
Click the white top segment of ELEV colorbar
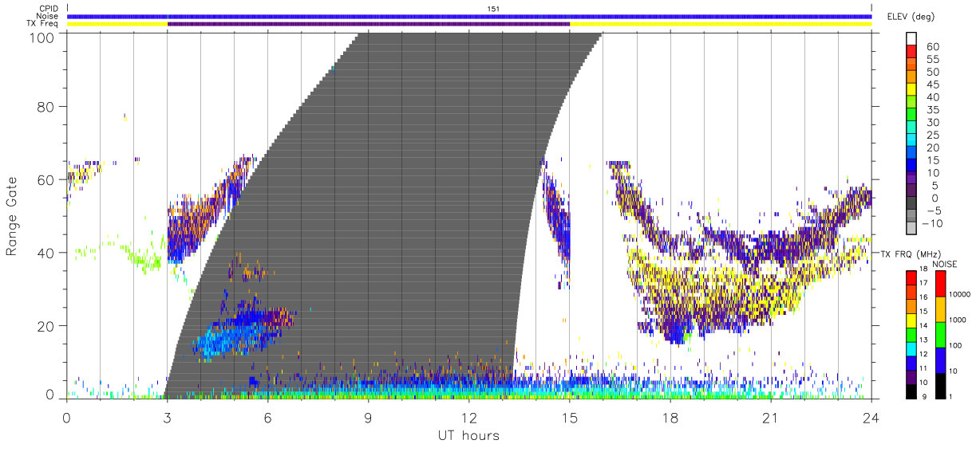[911, 39]
